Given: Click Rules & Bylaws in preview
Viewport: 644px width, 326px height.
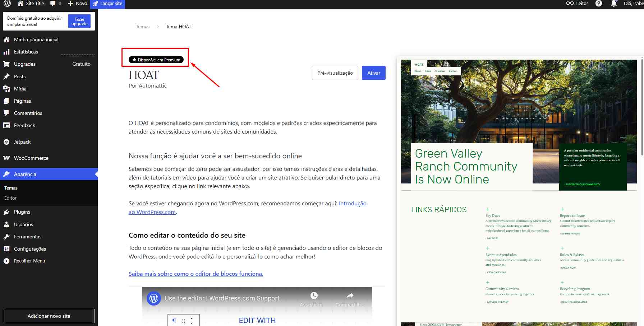Looking at the screenshot, I should point(572,255).
